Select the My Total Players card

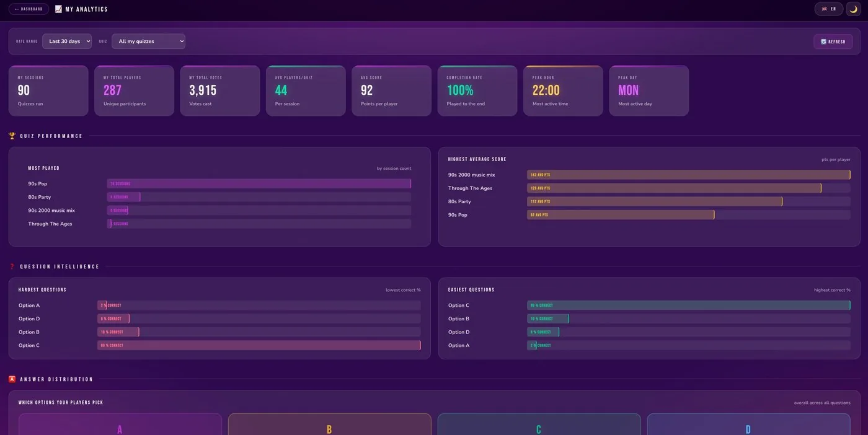click(134, 90)
